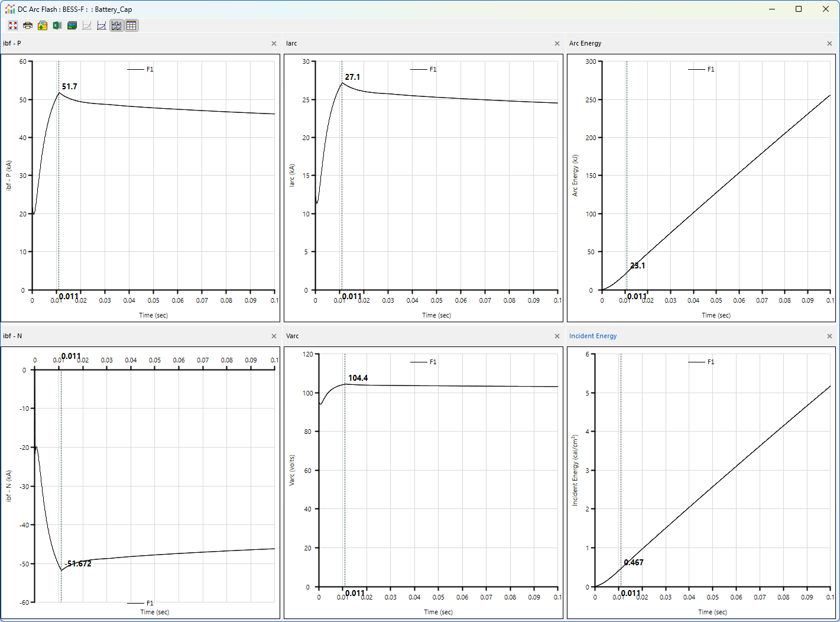The image size is (840, 622).
Task: Select the Arc Energy panel title
Action: coord(585,43)
